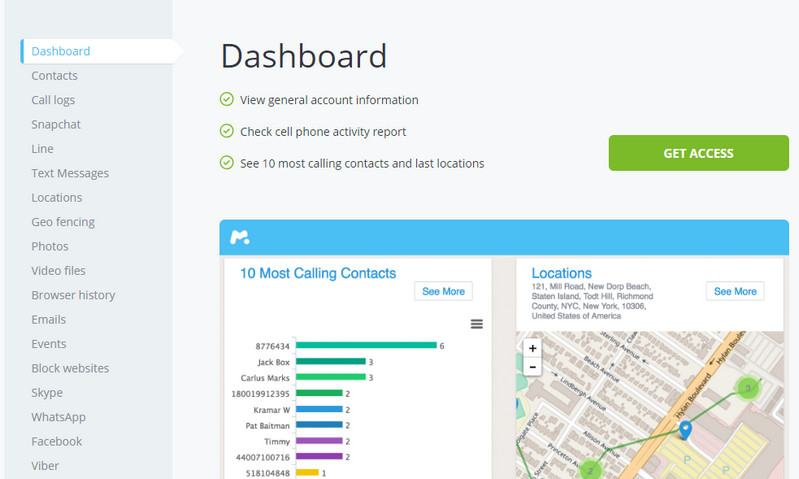Click the 44007100716 purple bar
This screenshot has width=799, height=479.
[x=319, y=457]
